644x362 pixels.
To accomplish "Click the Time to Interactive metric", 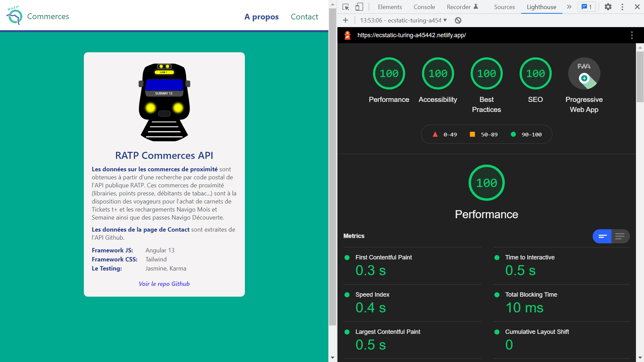I will 561,266.
